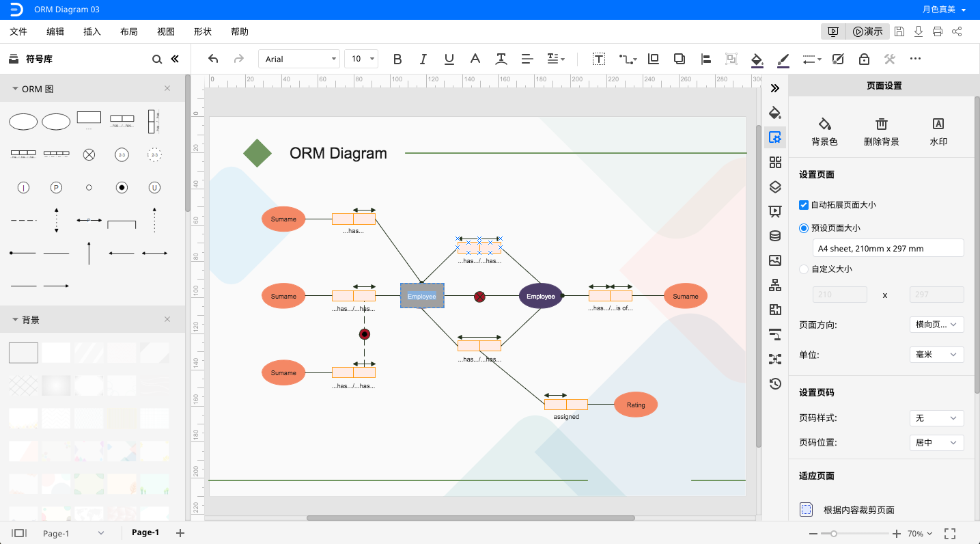Click the zoom slider handle
This screenshot has height=544, width=980.
coord(834,534)
